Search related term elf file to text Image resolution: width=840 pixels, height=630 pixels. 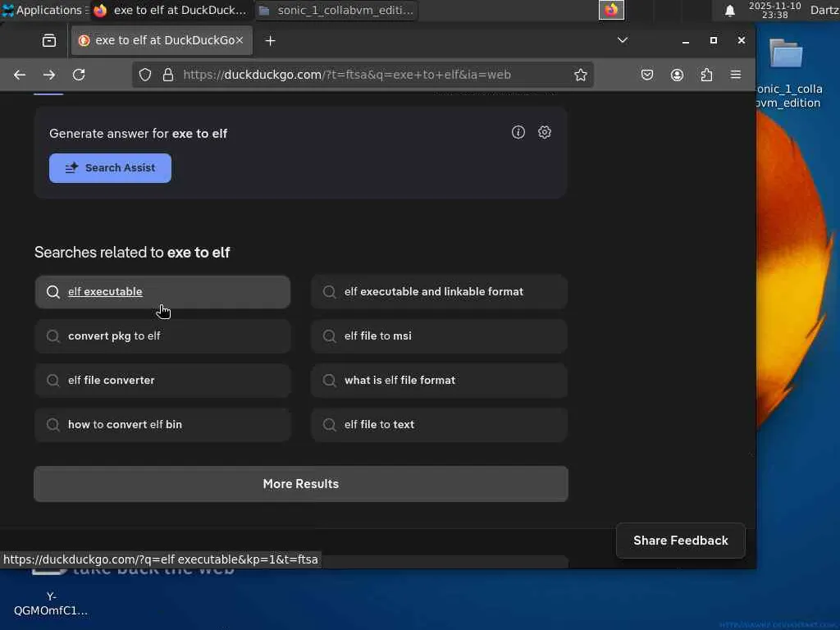pos(439,425)
